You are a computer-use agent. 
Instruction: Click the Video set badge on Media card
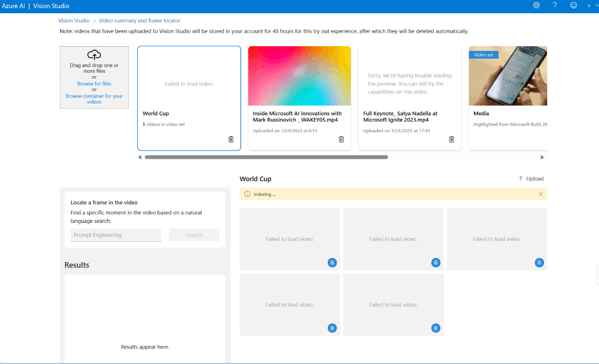[x=483, y=55]
